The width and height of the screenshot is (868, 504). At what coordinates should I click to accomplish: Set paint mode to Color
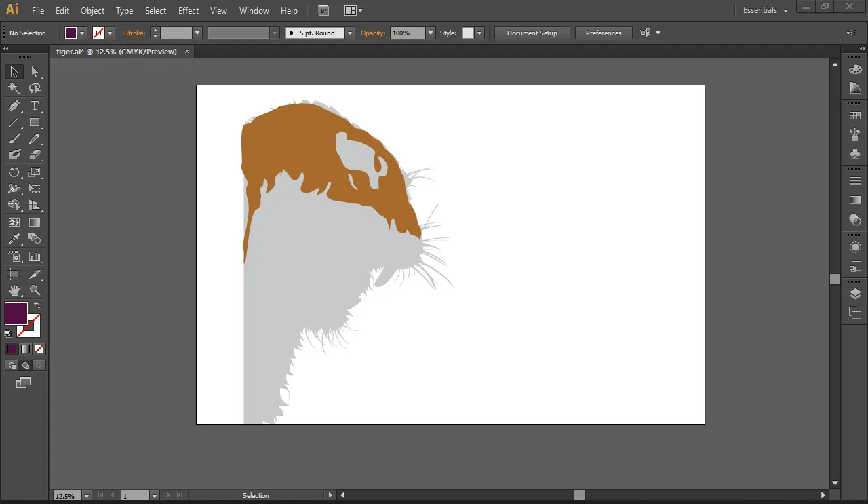pos(12,349)
